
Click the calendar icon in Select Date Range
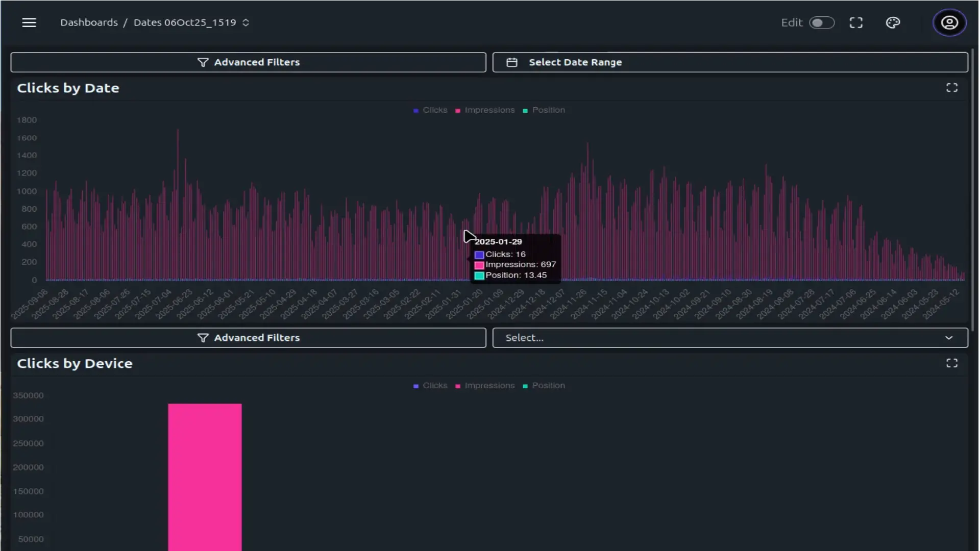pos(512,62)
